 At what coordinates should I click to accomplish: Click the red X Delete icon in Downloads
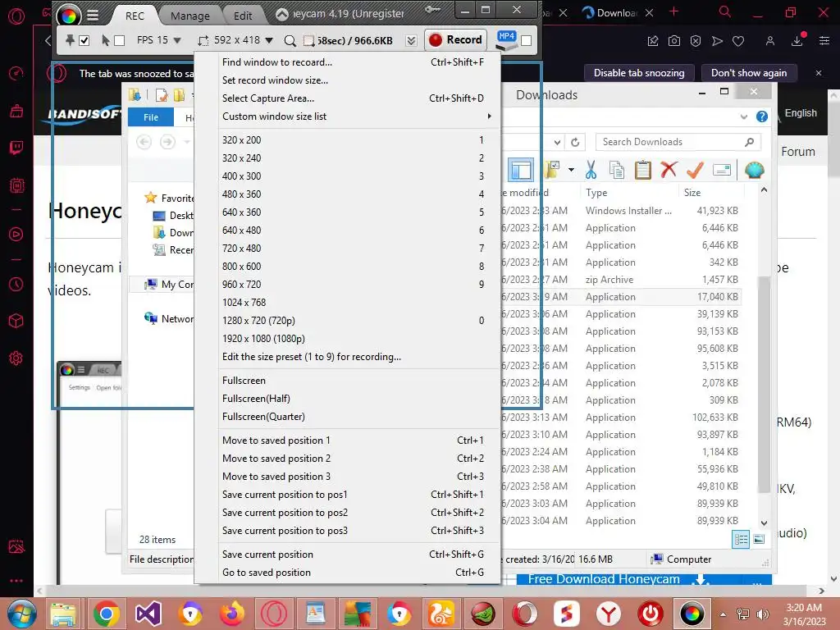click(669, 170)
